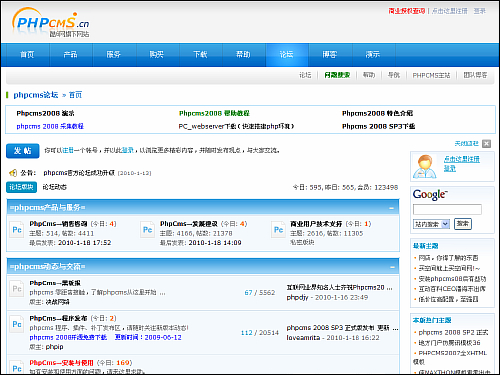
Task: Open the Phpcms 2008 SP3下载 link
Action: [x=378, y=126]
